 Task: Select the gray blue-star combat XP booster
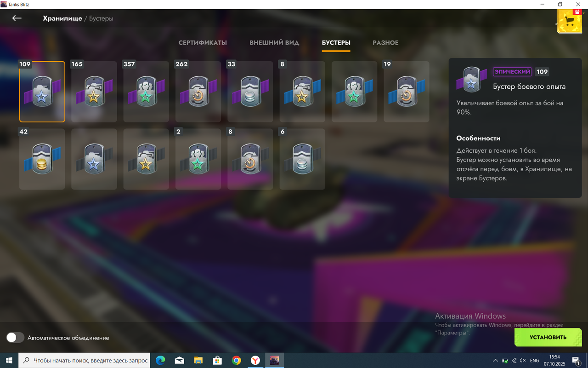pyautogui.click(x=94, y=159)
